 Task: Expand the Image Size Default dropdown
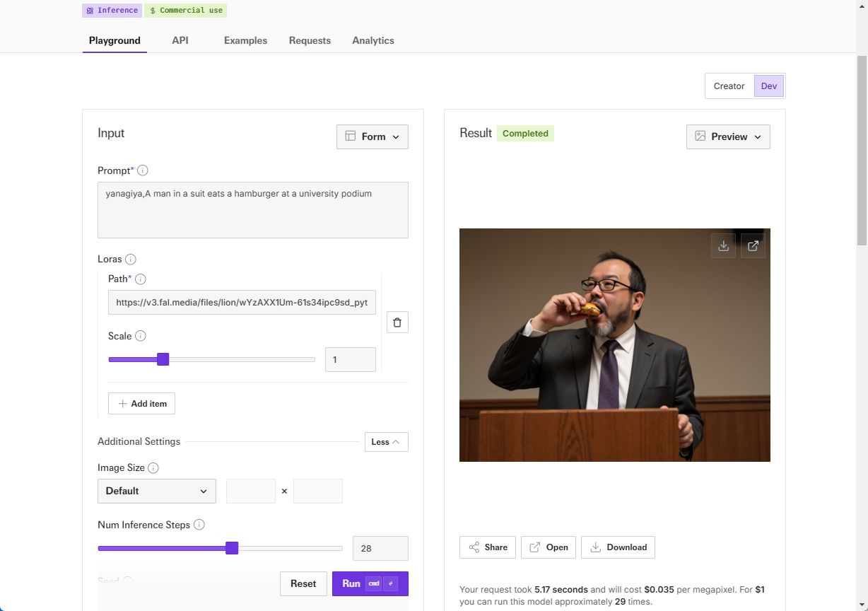coord(157,491)
